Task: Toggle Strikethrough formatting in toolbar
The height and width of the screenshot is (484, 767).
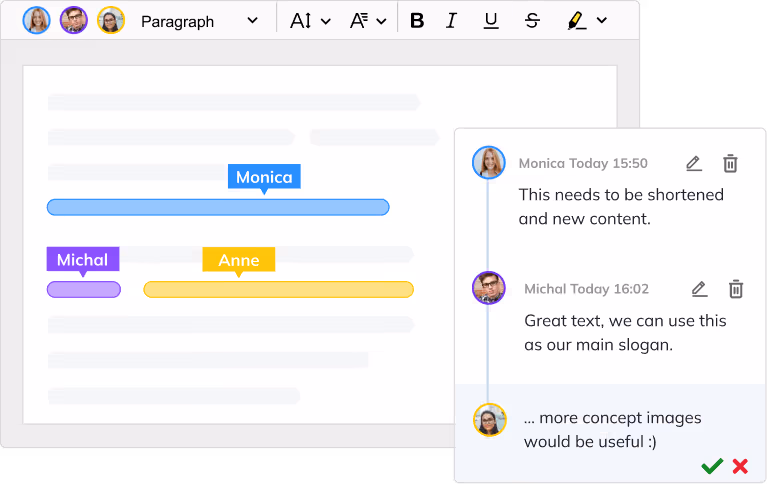Action: pyautogui.click(x=532, y=21)
